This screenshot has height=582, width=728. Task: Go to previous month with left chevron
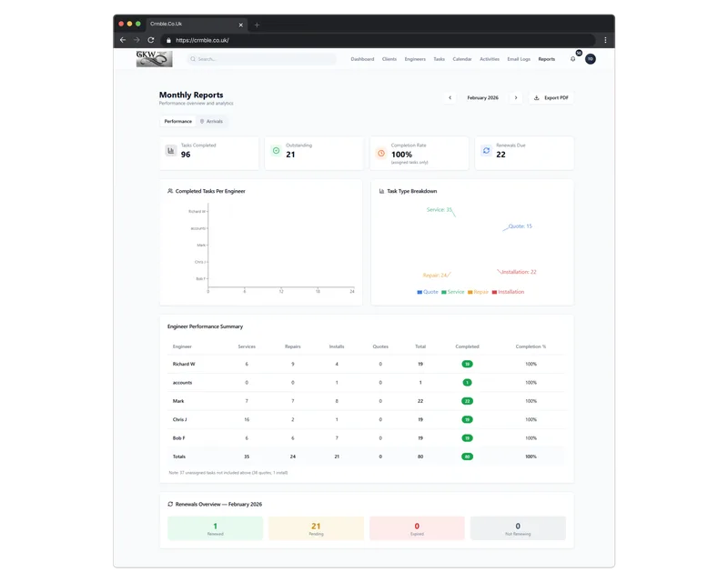click(450, 97)
